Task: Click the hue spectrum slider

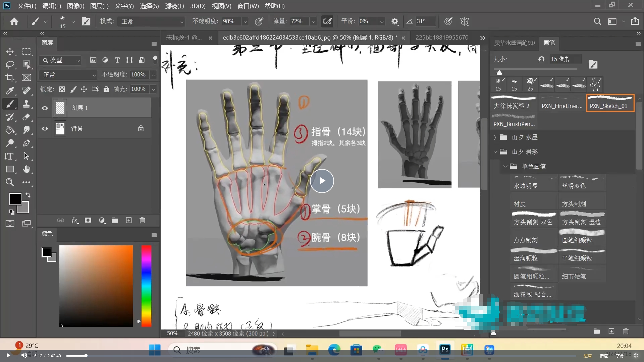Action: click(146, 286)
